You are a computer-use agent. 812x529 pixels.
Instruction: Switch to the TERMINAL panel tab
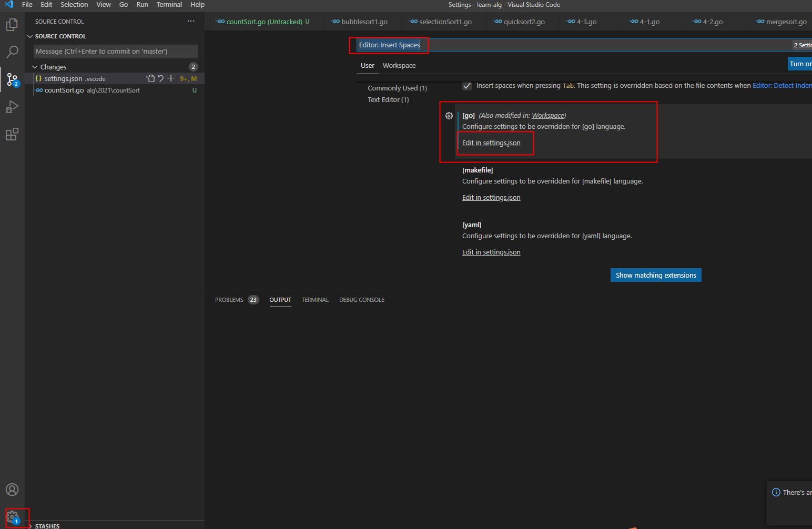pos(315,300)
